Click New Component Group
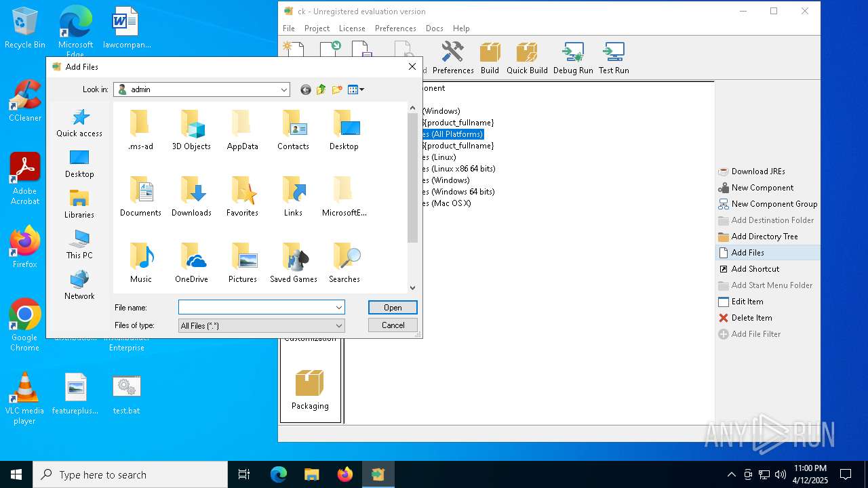Screen dimensions: 868x488 click(x=768, y=204)
